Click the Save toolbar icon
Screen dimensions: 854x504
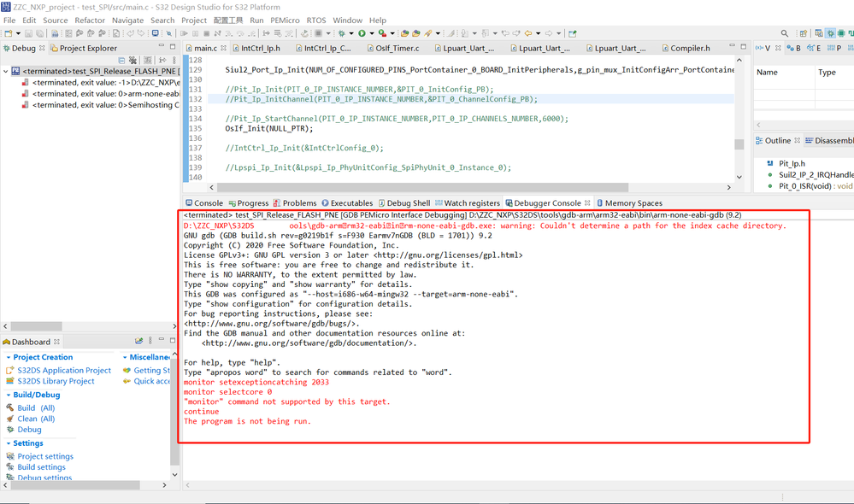pos(28,33)
